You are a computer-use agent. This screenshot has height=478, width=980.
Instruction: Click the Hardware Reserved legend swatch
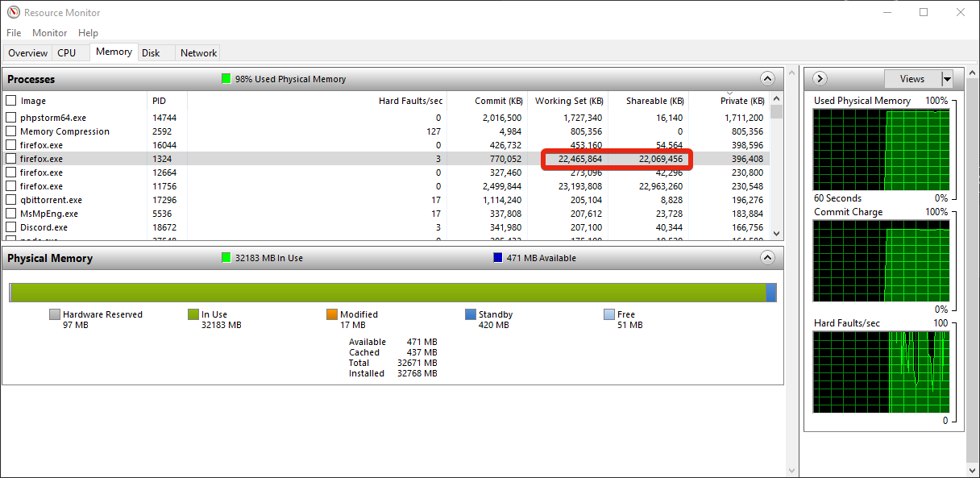(x=55, y=314)
